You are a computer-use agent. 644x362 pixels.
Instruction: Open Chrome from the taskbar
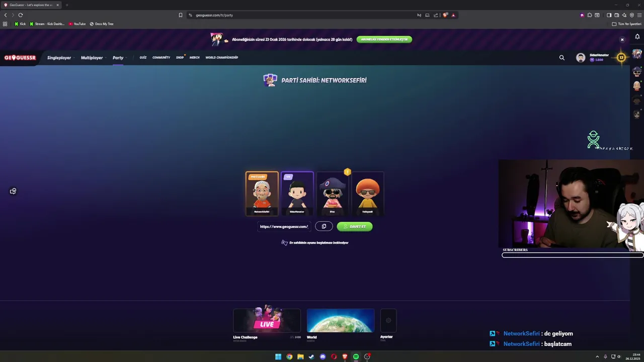[x=289, y=356]
